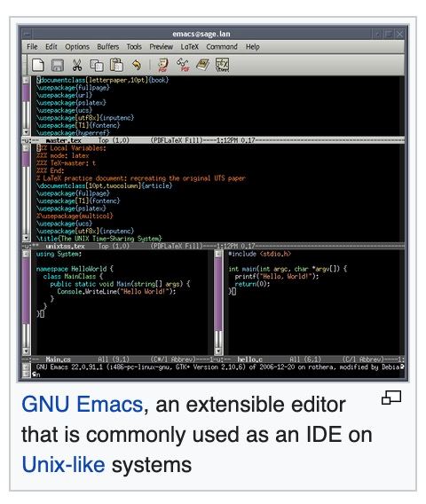
Task: Follow the GNU Emacs link
Action: click(x=83, y=405)
